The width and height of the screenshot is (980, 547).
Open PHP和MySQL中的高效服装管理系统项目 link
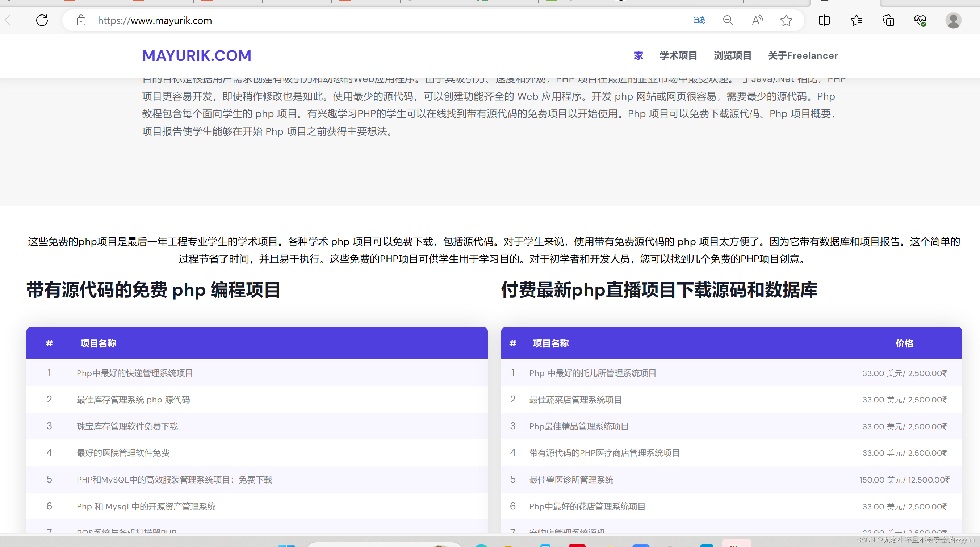click(174, 480)
